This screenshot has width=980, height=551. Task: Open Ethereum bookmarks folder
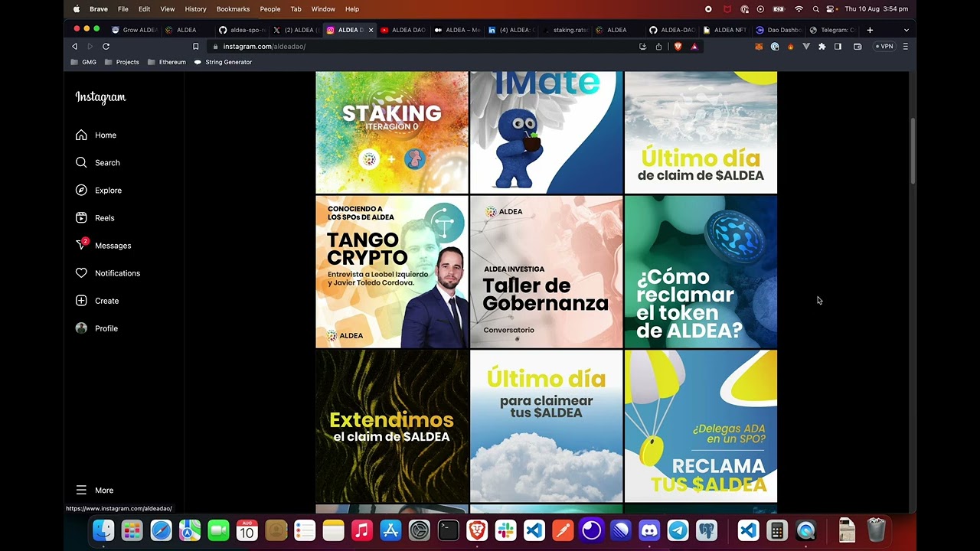pos(166,62)
